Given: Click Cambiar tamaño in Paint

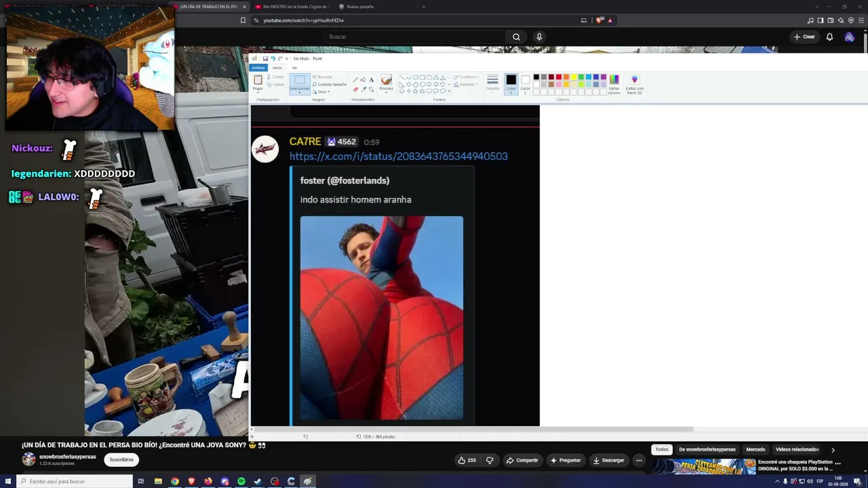Looking at the screenshot, I should pos(330,84).
